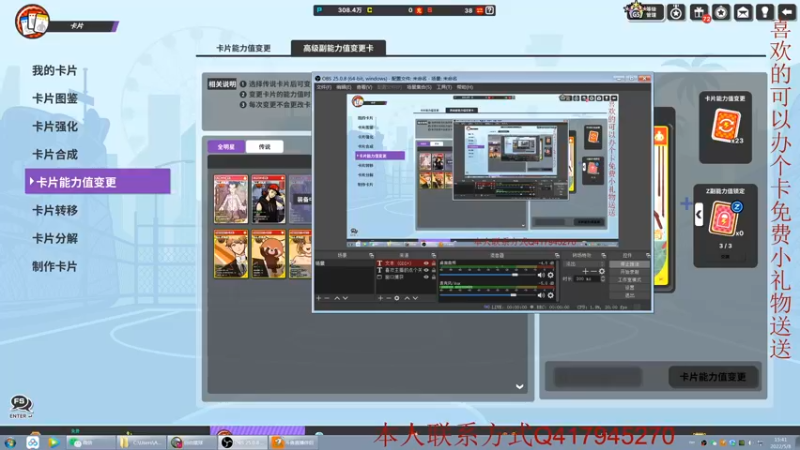Click 设置 settings button in OBS controls

tap(629, 287)
